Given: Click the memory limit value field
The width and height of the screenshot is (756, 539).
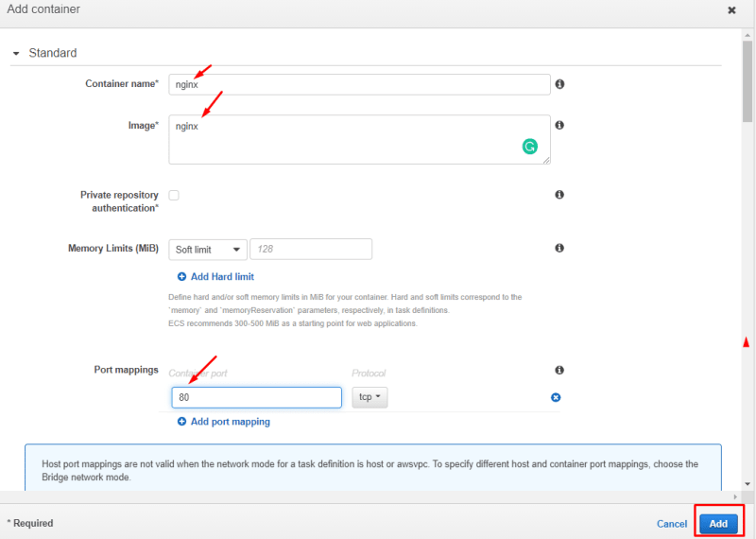Looking at the screenshot, I should pyautogui.click(x=311, y=249).
